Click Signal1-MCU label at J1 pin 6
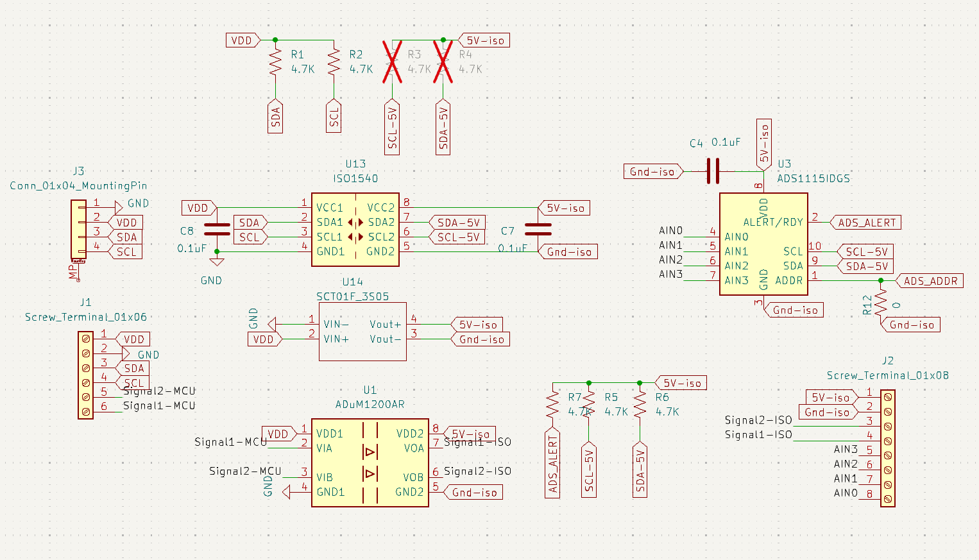 pos(159,405)
